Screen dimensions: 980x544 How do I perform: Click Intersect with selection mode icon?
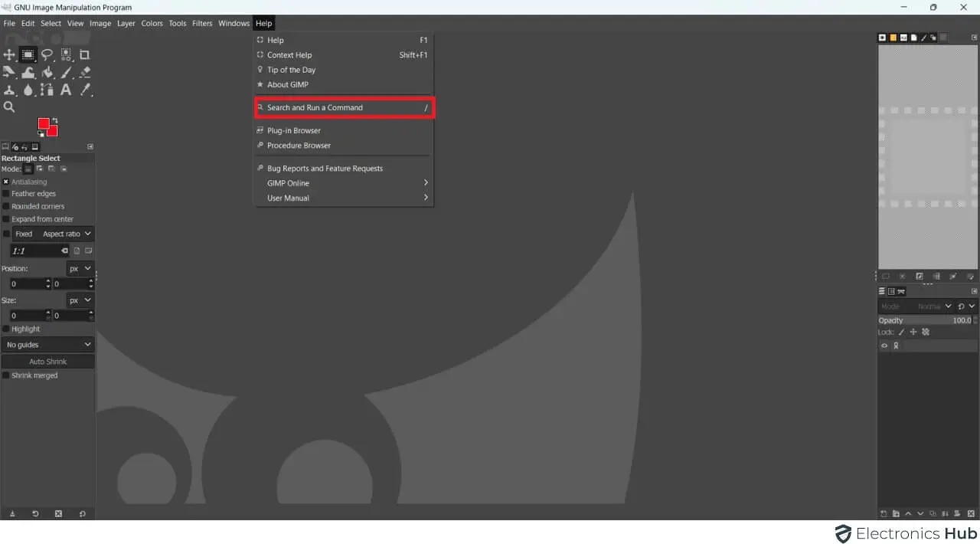point(64,169)
